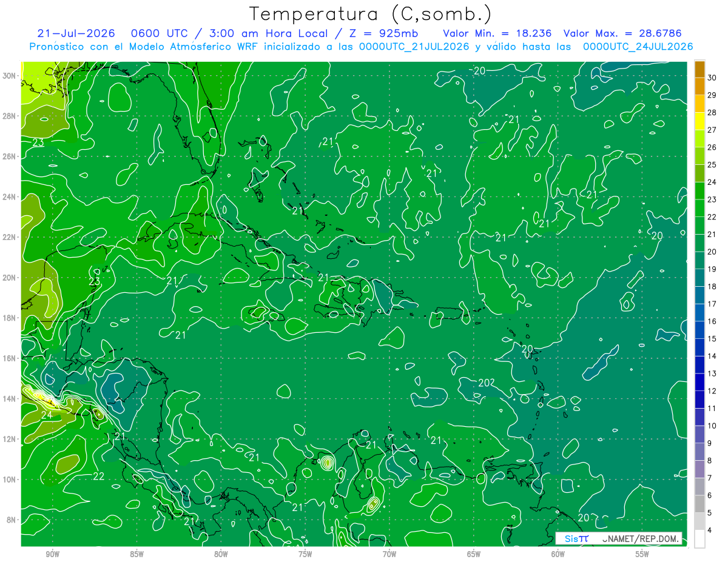Click the 75W longitude axis label

pyautogui.click(x=305, y=554)
